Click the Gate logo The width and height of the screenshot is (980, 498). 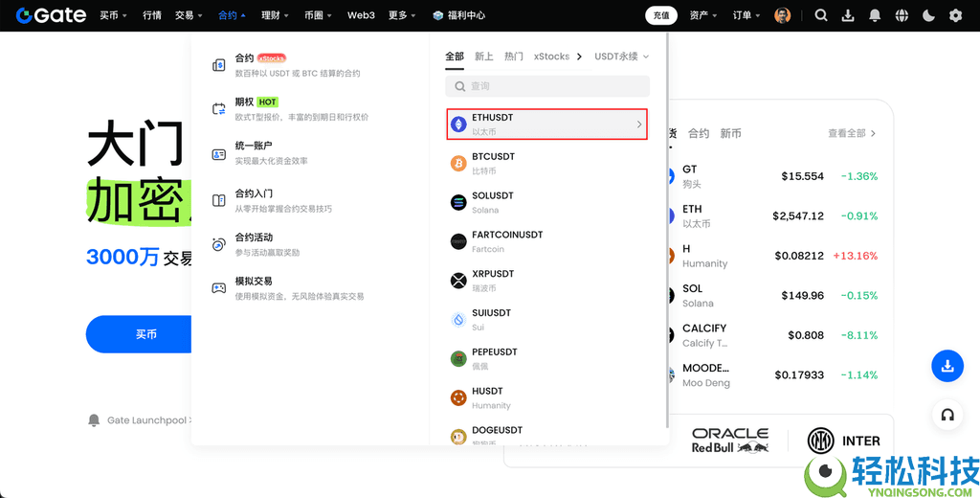pos(52,15)
